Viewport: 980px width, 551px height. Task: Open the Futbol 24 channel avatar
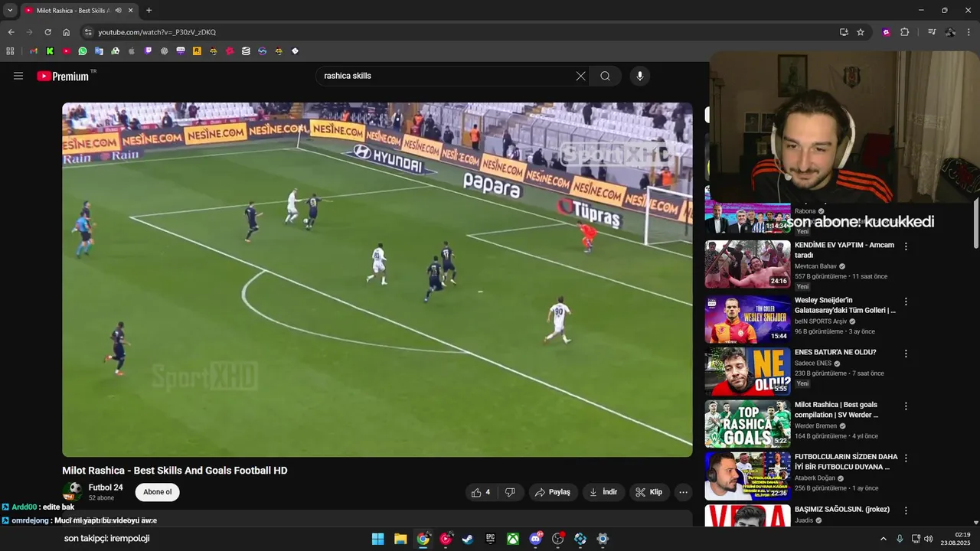(73, 491)
